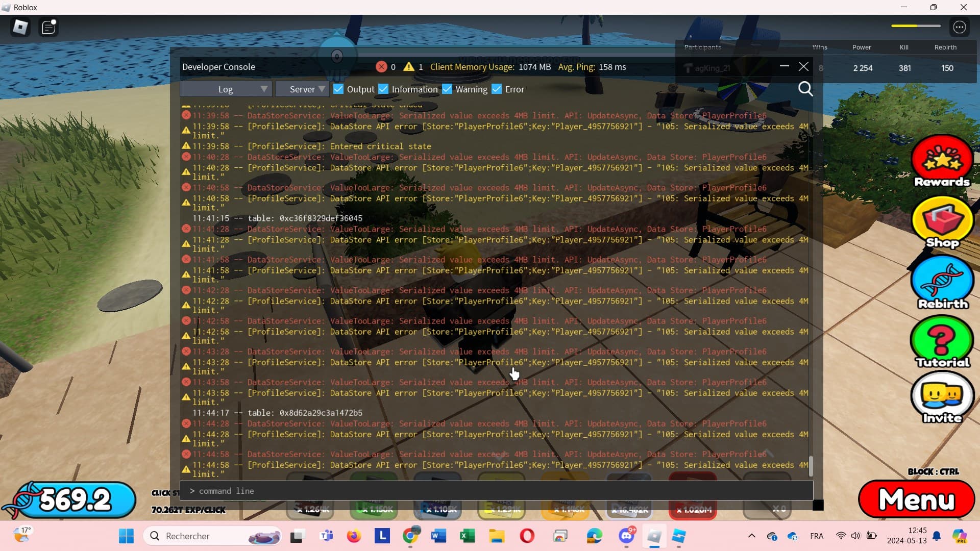Open Google Chrome from the taskbar
The height and width of the screenshot is (551, 980).
tap(410, 536)
